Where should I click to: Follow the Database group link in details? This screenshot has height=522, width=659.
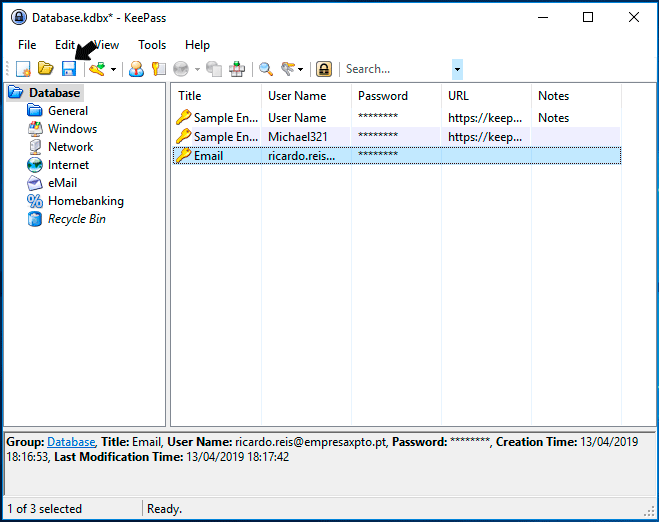point(71,442)
